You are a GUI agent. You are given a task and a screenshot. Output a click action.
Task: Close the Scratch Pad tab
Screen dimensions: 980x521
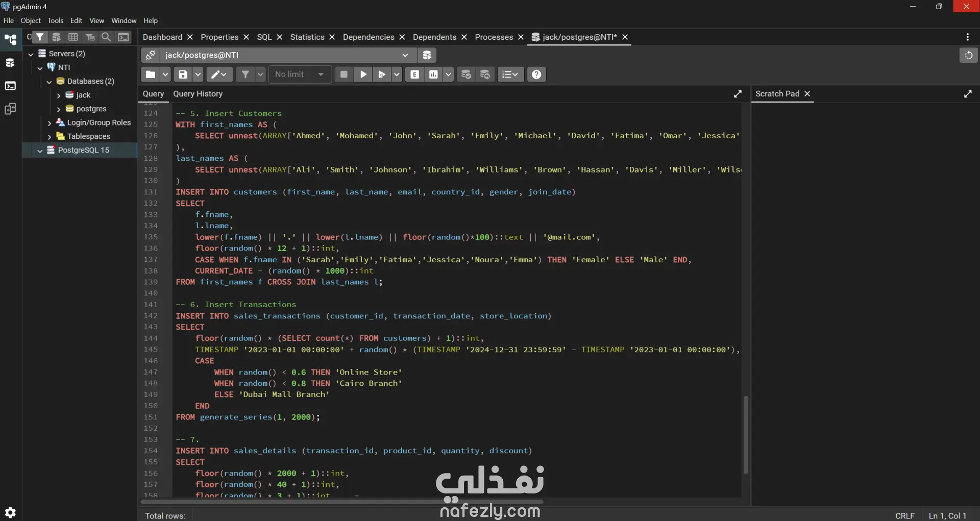[x=807, y=94]
